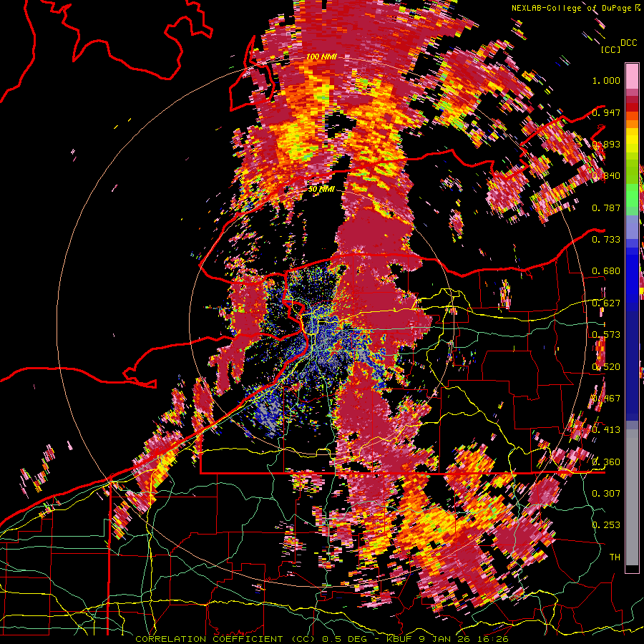Image resolution: width=644 pixels, height=644 pixels.
Task: Select the 0.413 scale value
Action: 606,430
